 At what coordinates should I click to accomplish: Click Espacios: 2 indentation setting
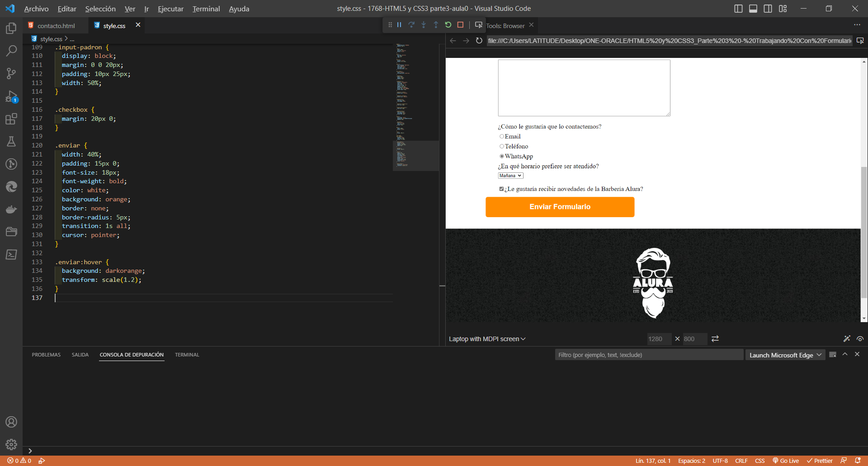tap(692, 461)
